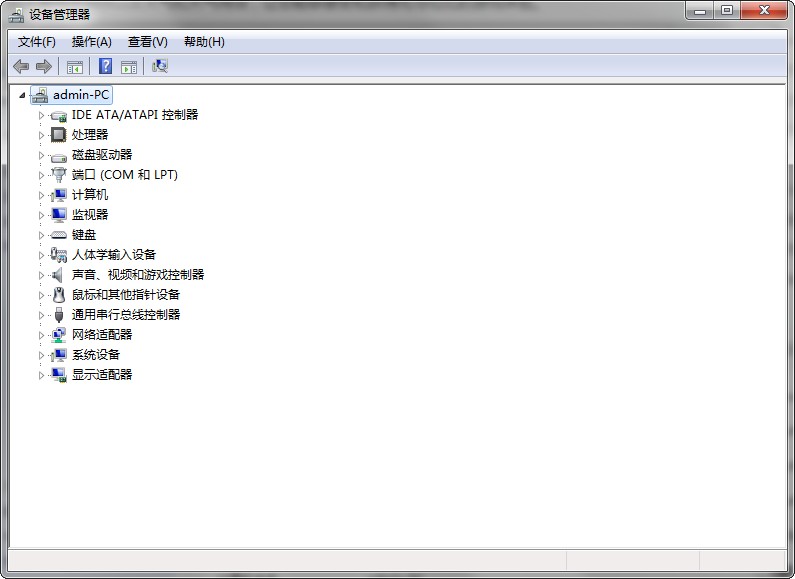The image size is (795, 579).
Task: Expand the 键盘 node
Action: (42, 235)
